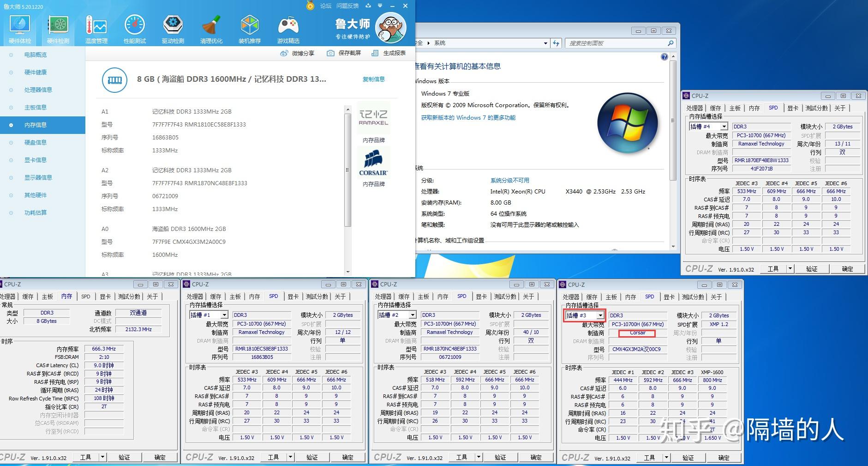Expand the 插槽 #3 slot dropdown
The height and width of the screenshot is (466, 868).
pos(600,315)
